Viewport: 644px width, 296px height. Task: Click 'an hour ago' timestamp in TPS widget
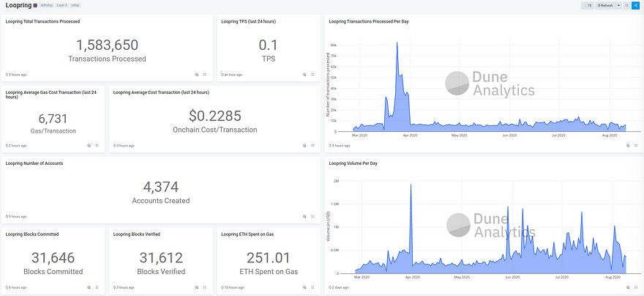(232, 75)
